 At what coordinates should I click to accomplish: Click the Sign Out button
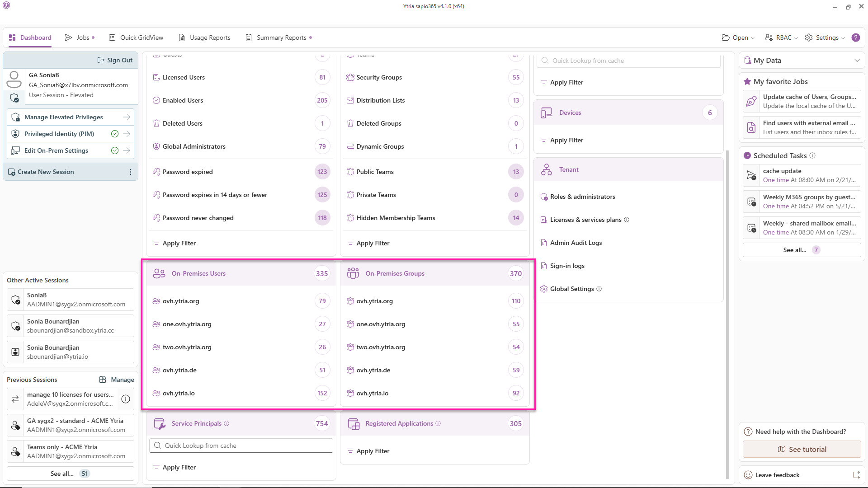click(x=115, y=60)
